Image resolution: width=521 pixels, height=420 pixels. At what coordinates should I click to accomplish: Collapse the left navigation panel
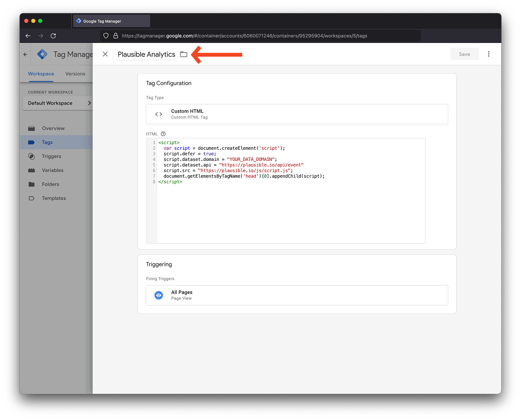pos(25,54)
